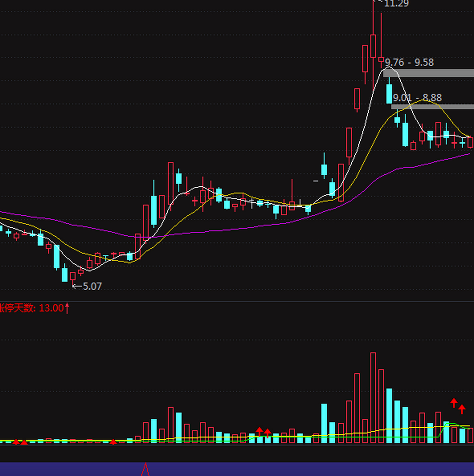
Task: Click leftmost red triangle marker on volume baseline
Action: point(16,442)
